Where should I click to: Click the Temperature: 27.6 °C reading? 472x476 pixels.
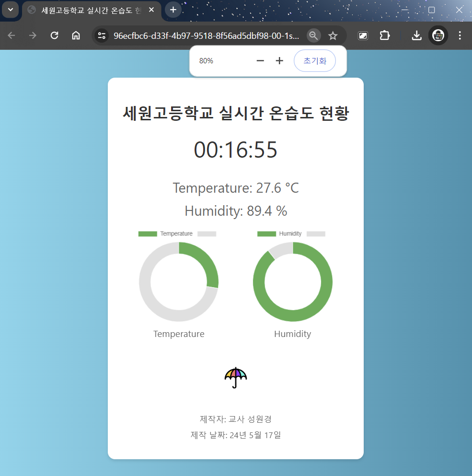[236, 188]
